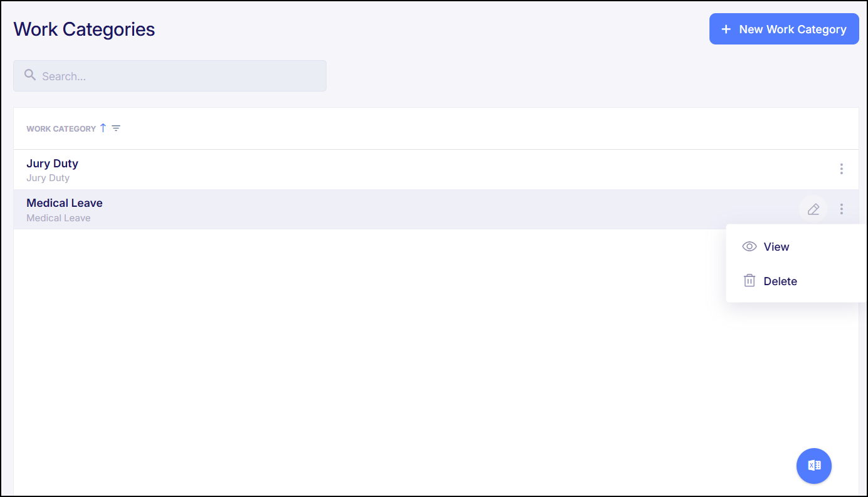868x497 pixels.
Task: Click the Work Categories page heading
Action: click(x=84, y=29)
